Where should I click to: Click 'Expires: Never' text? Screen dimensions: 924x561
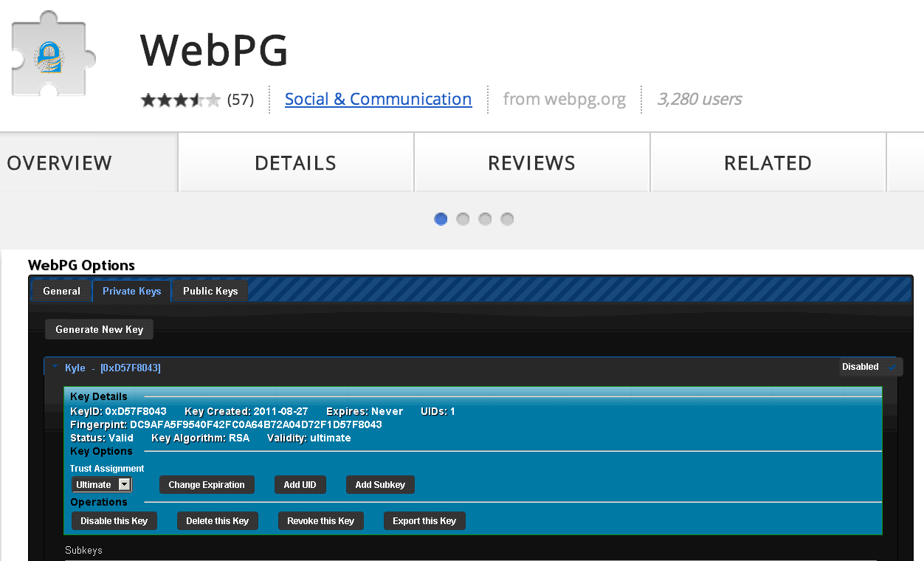pos(365,411)
